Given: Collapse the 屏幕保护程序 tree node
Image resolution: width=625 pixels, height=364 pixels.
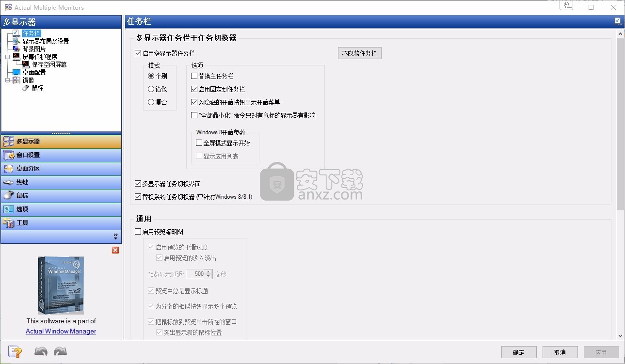Looking at the screenshot, I should click(7, 57).
